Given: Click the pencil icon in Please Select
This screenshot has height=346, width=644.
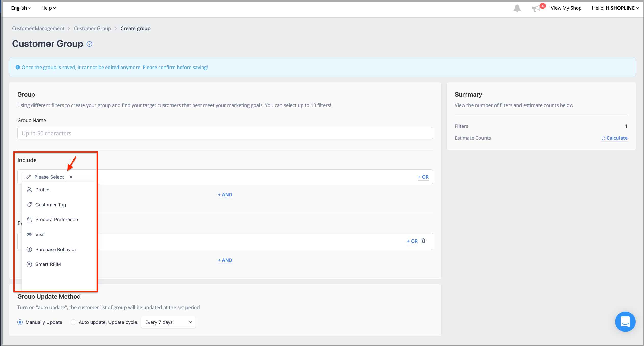Looking at the screenshot, I should tap(28, 177).
